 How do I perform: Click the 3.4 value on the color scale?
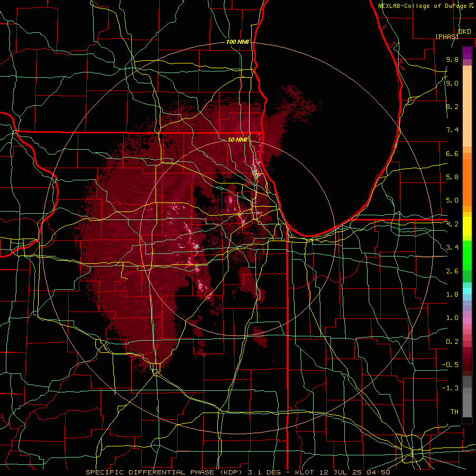point(452,248)
